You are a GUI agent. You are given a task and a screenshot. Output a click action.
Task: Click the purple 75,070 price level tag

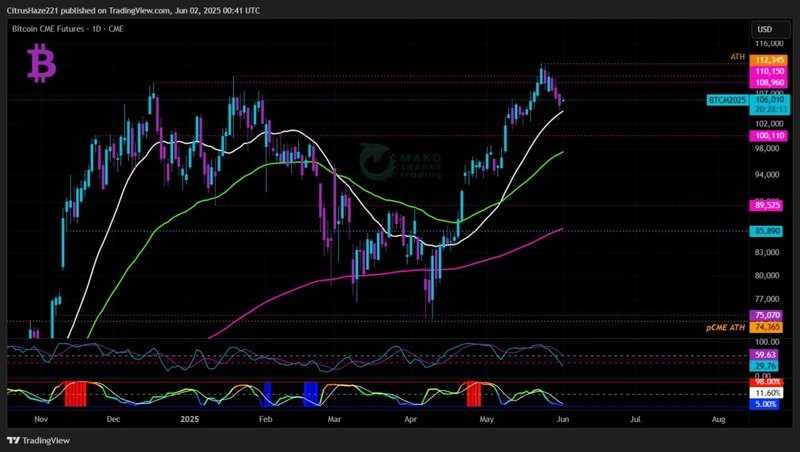(x=769, y=315)
